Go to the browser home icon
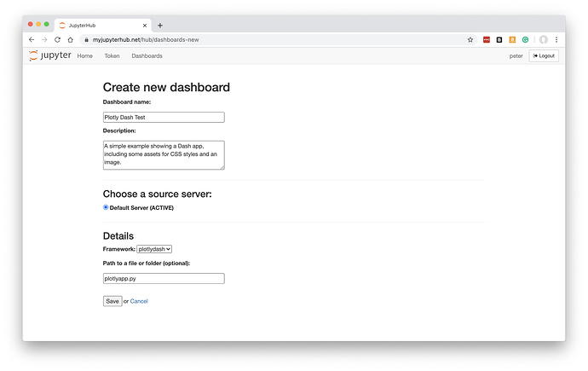 (70, 40)
